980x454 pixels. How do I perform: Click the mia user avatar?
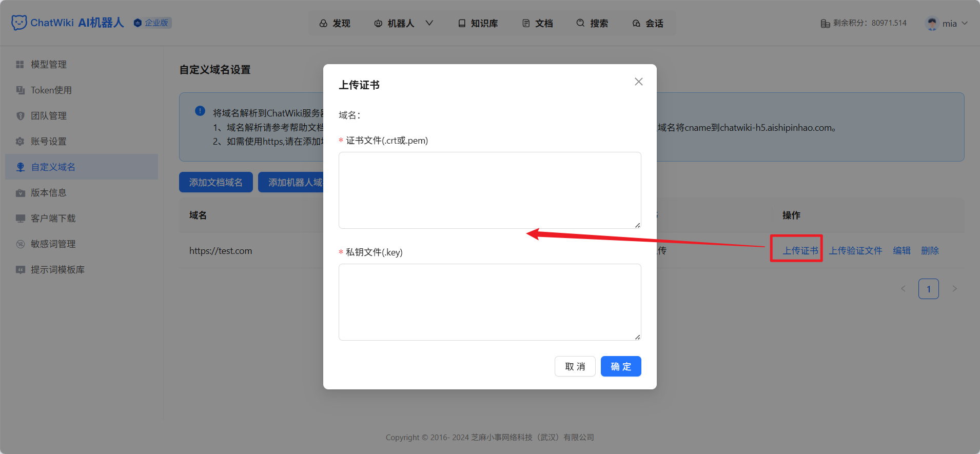coord(932,23)
